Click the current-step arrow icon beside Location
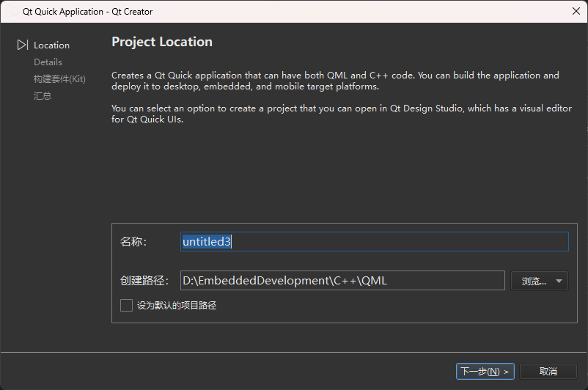The width and height of the screenshot is (588, 390). (23, 45)
